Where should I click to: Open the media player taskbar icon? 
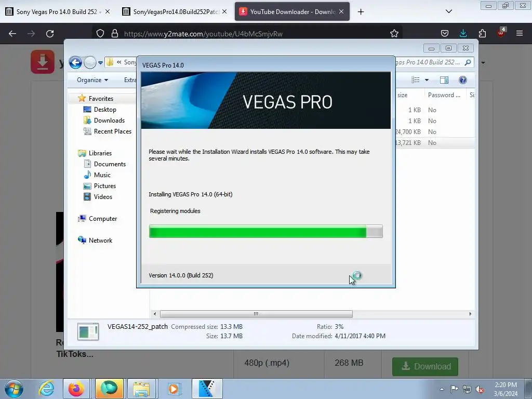174,389
